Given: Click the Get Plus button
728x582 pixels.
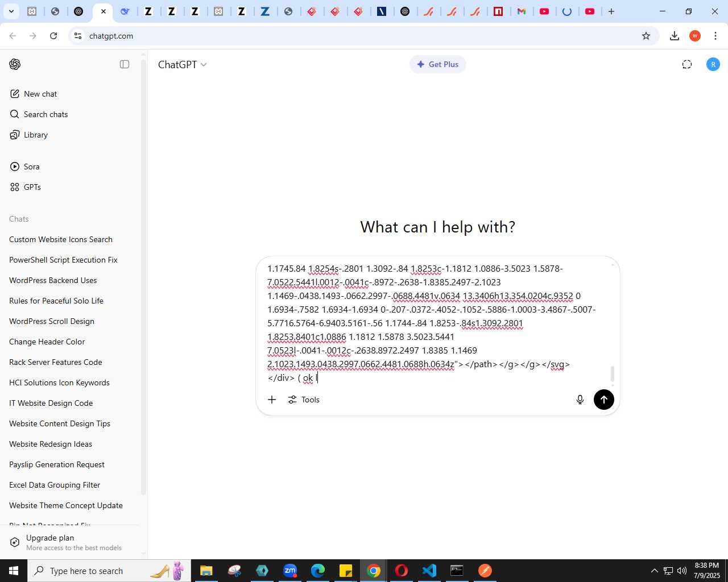Looking at the screenshot, I should pos(437,64).
